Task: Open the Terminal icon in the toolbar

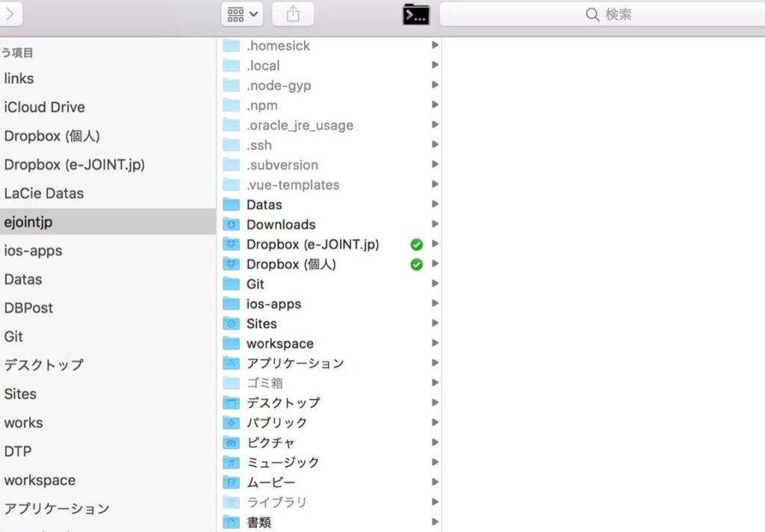Action: [416, 14]
